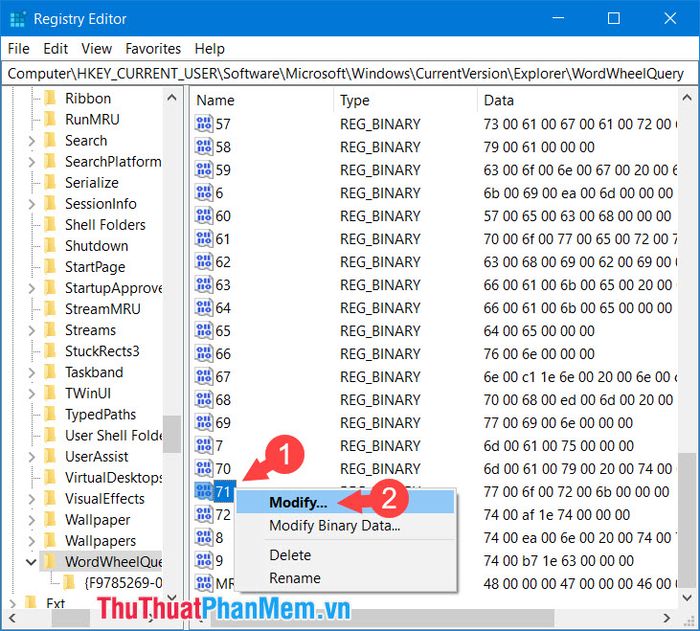The width and height of the screenshot is (700, 631).
Task: Expand the UserAssist key
Action: tap(31, 456)
